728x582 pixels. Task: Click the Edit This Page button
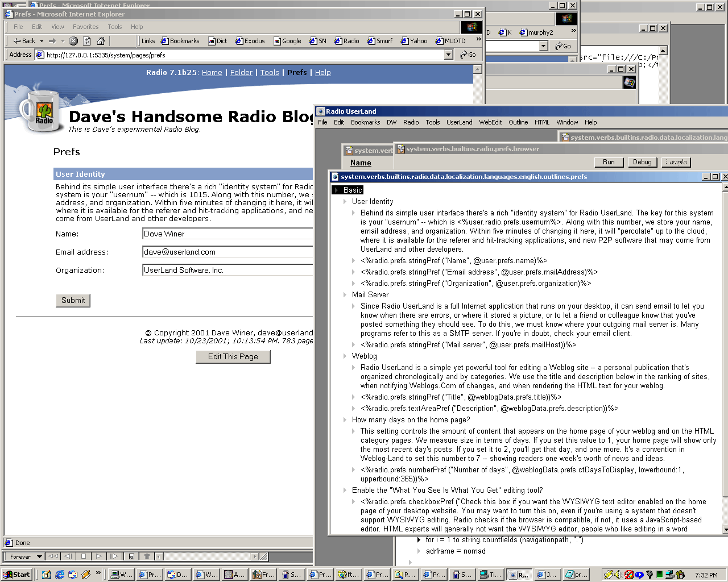click(x=233, y=356)
